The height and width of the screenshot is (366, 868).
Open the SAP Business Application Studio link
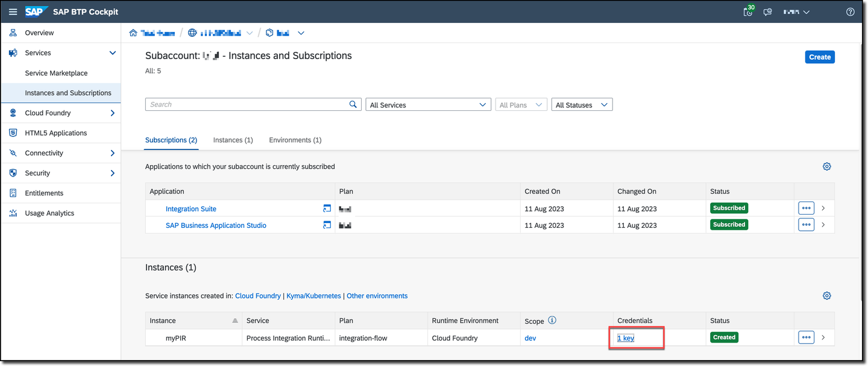tap(216, 225)
